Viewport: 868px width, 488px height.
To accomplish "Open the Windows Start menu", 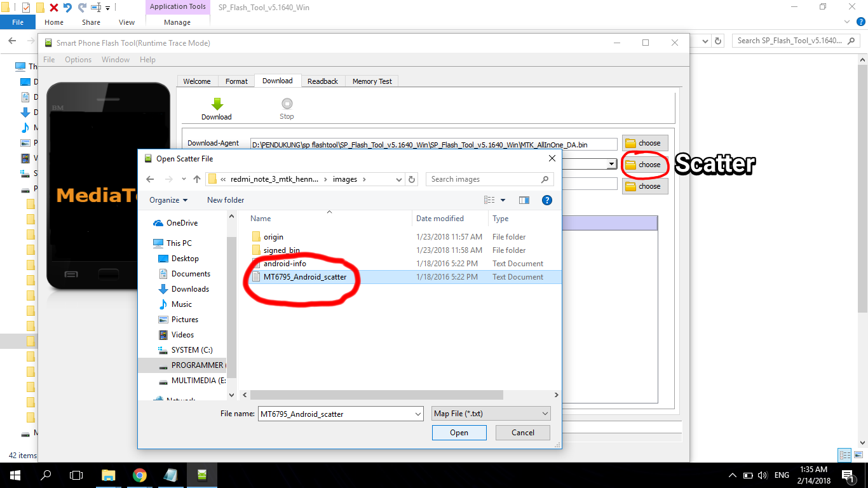I will [15, 475].
